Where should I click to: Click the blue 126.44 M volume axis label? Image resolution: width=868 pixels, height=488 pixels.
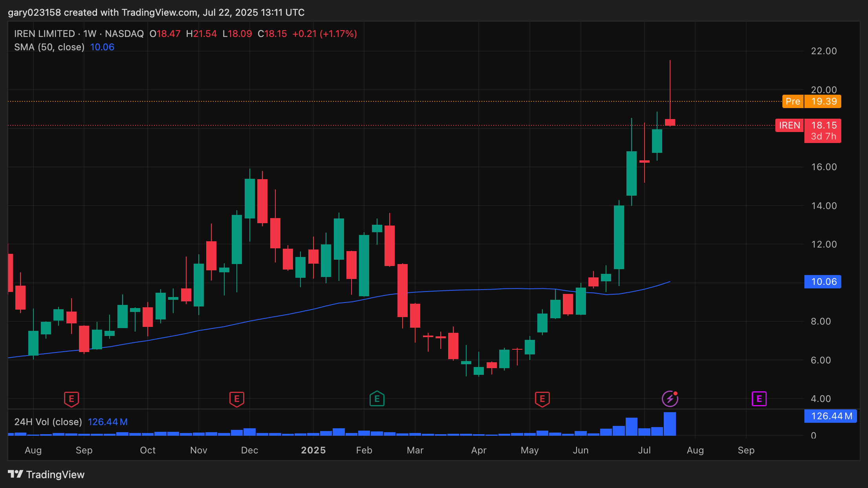pos(831,416)
